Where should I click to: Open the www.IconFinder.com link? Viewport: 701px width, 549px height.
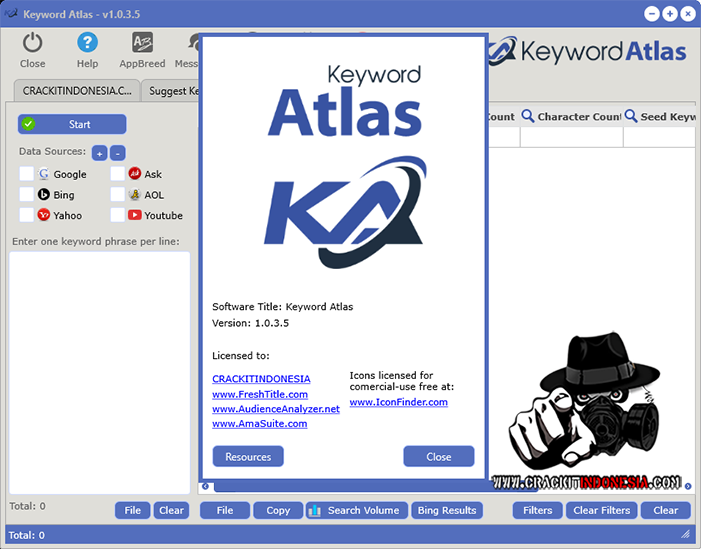398,402
